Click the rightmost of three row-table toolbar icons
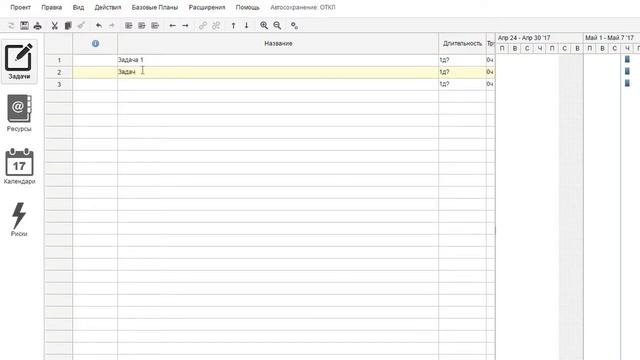Viewport: 640px width, 360px height. [x=155, y=26]
